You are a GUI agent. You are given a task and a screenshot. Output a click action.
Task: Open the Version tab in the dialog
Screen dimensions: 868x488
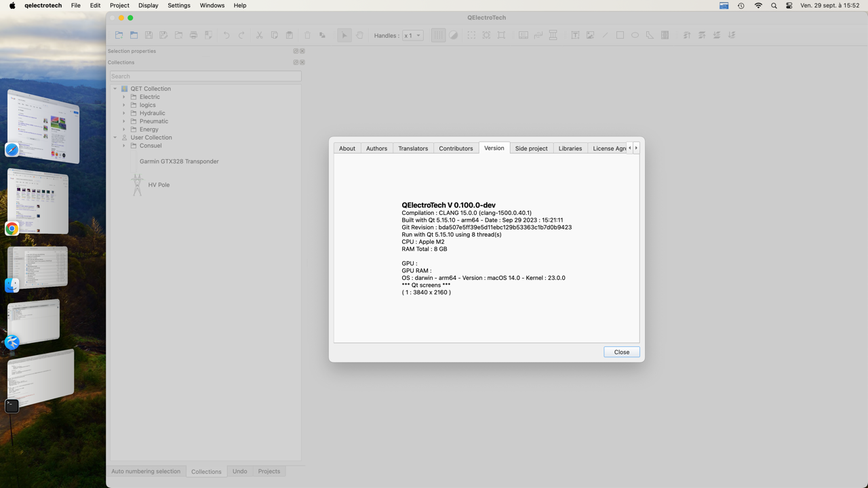(x=494, y=148)
